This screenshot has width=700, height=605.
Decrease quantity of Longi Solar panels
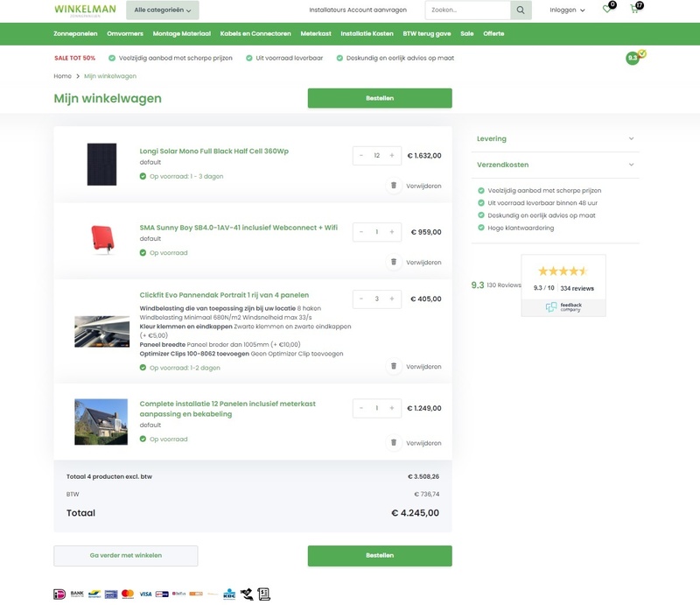361,156
